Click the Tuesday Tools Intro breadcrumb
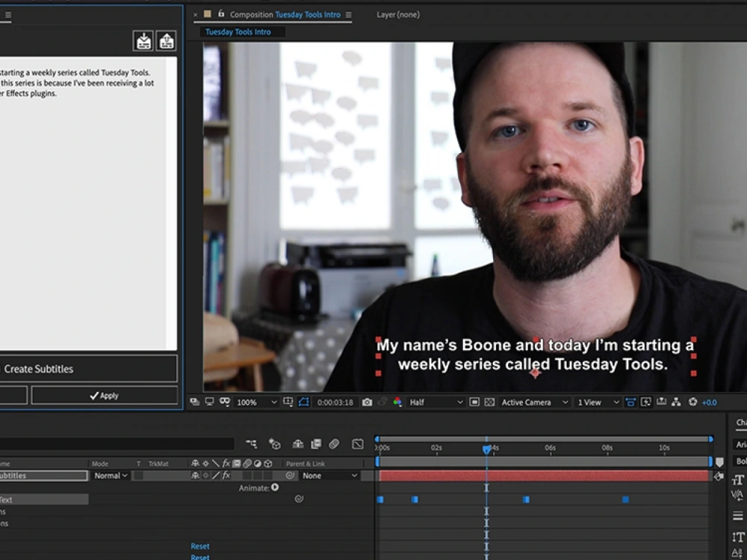747x560 pixels. [x=238, y=32]
